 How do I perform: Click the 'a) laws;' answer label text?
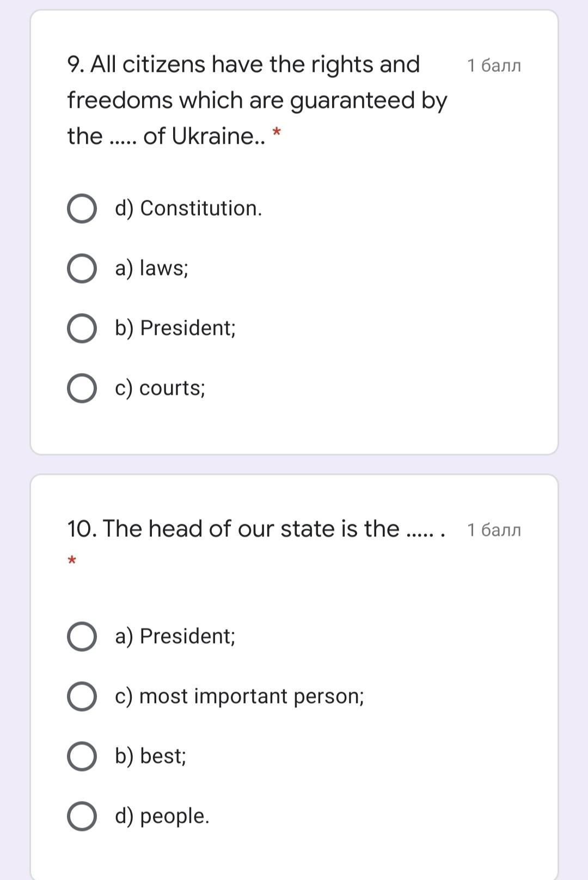[x=151, y=268]
